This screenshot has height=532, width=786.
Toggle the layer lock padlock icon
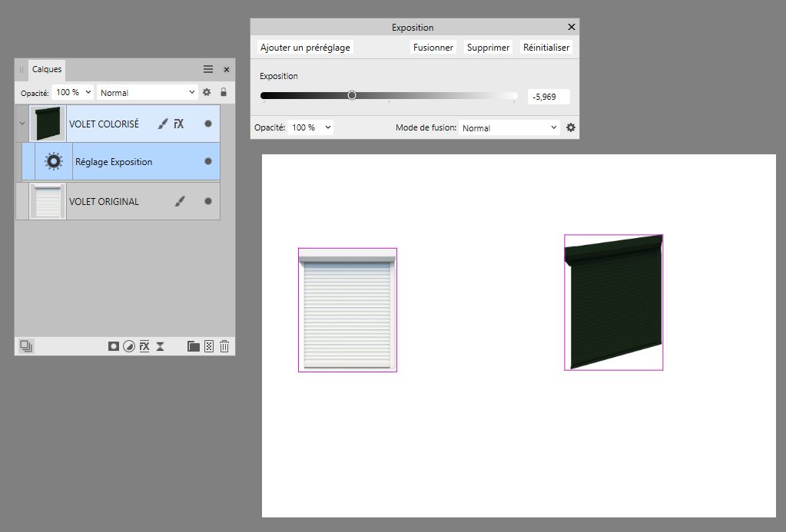pos(224,92)
